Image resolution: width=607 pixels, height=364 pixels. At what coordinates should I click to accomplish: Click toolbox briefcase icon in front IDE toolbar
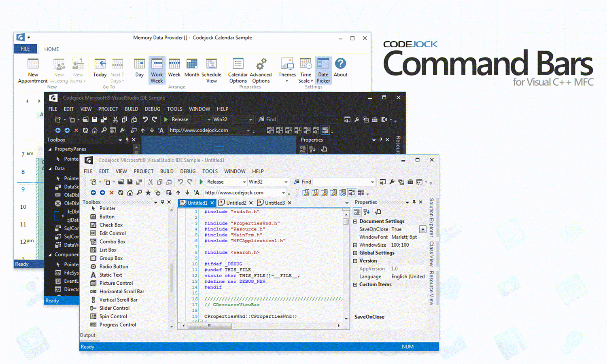pyautogui.click(x=410, y=182)
